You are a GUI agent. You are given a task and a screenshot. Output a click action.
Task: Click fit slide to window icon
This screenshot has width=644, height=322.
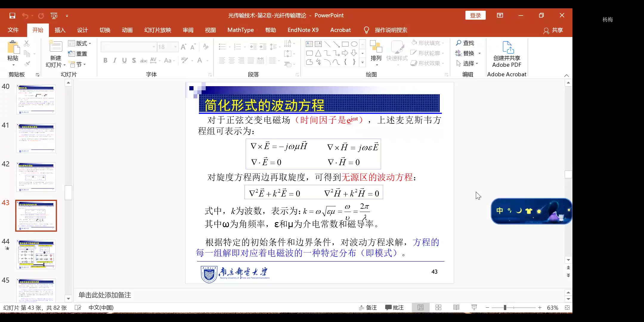(567, 307)
